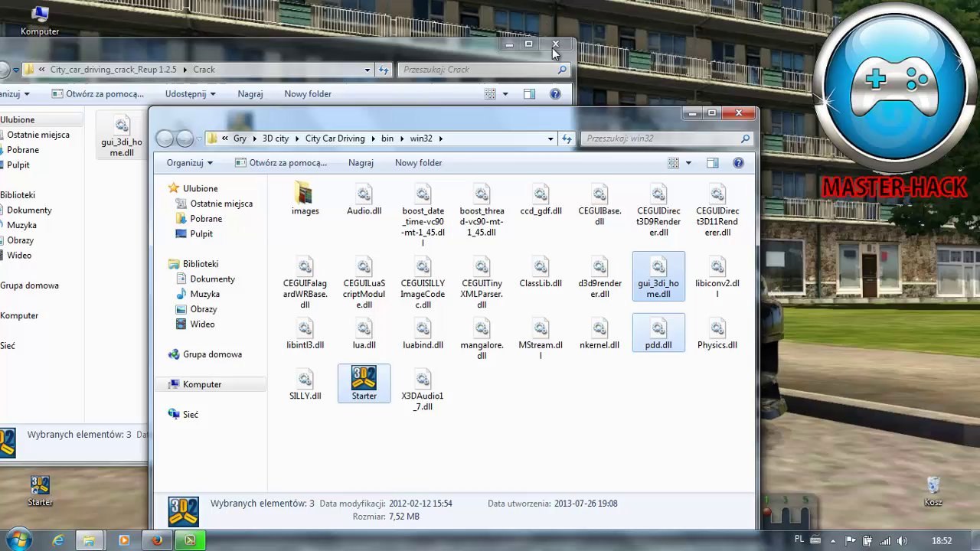Select the CEGUIBase.dll file

tap(599, 205)
